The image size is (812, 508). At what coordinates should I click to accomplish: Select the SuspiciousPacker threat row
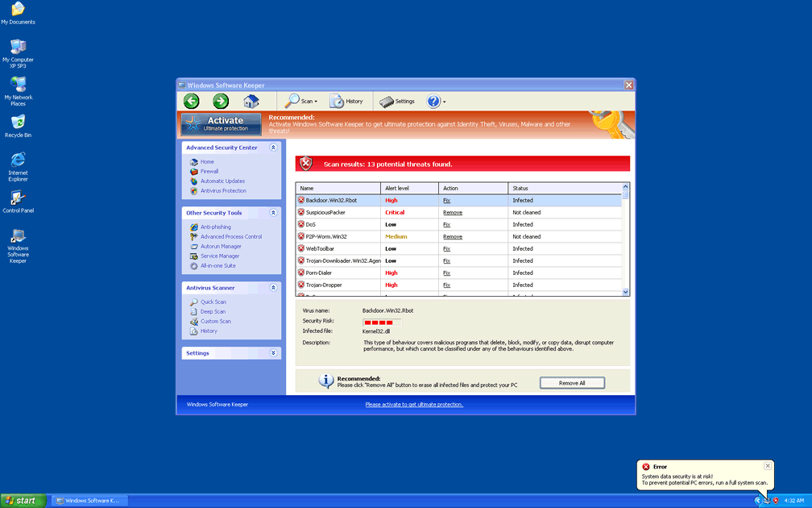click(x=325, y=213)
